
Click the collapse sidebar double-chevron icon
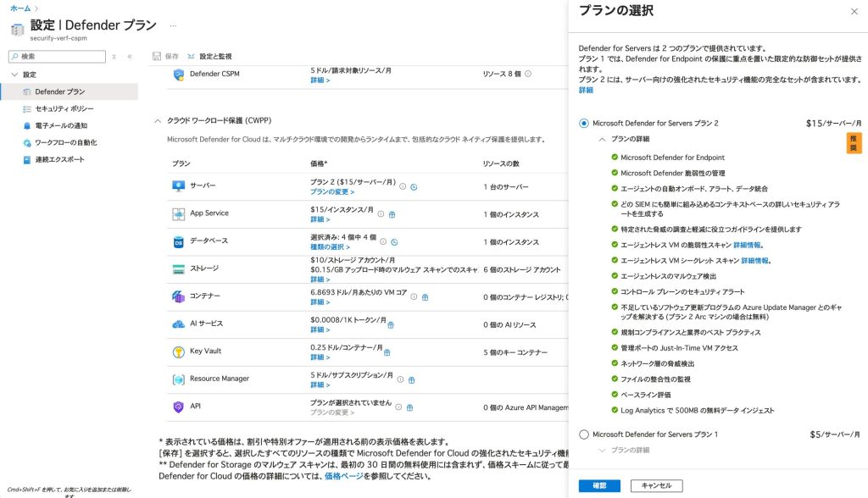click(x=130, y=57)
